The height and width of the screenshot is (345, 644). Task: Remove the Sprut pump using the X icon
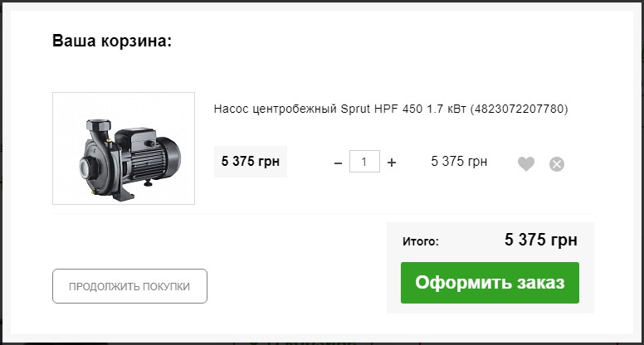[557, 164]
